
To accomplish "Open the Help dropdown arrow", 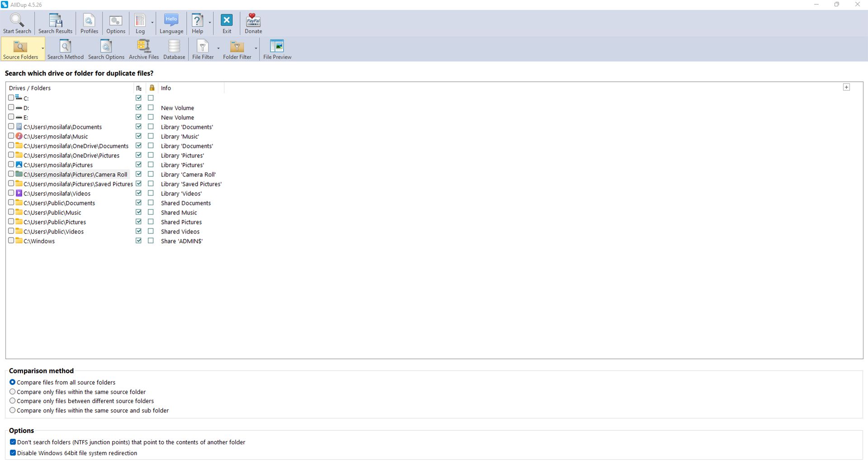I will 210,23.
